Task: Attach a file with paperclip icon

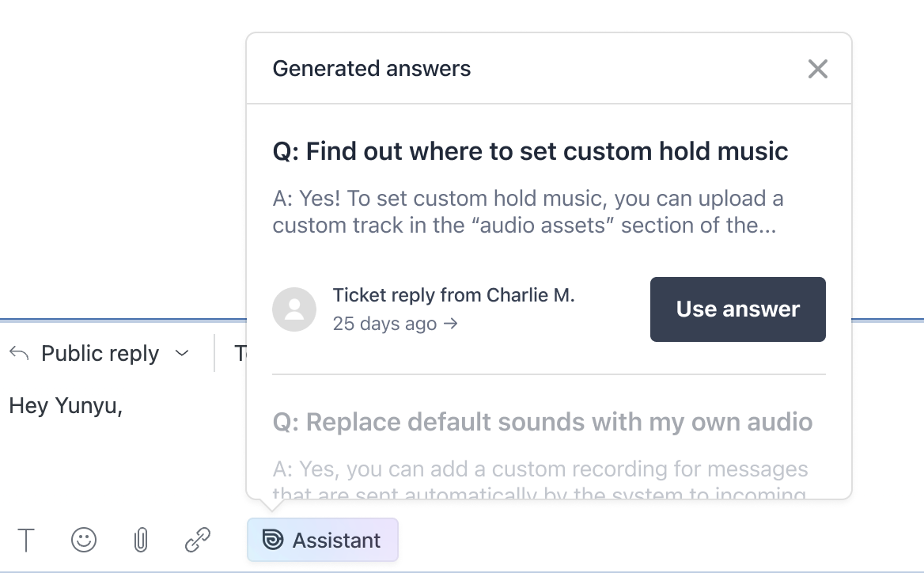Action: 140,540
